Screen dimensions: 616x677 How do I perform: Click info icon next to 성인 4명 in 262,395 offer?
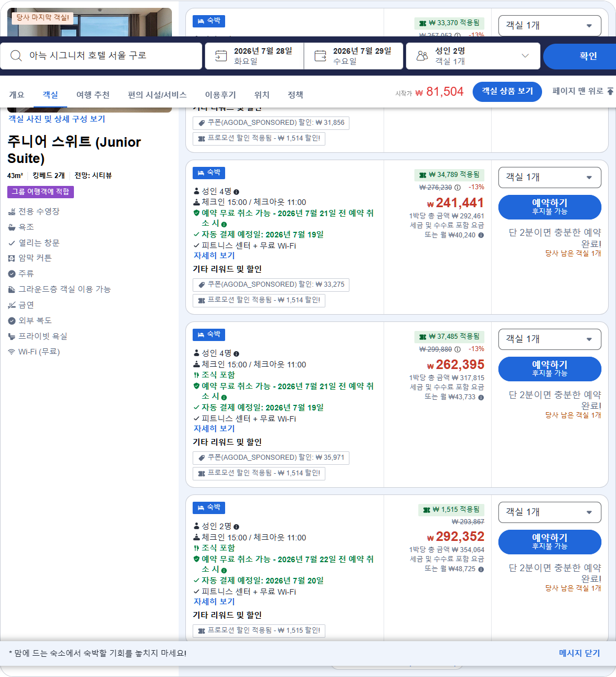[236, 354]
